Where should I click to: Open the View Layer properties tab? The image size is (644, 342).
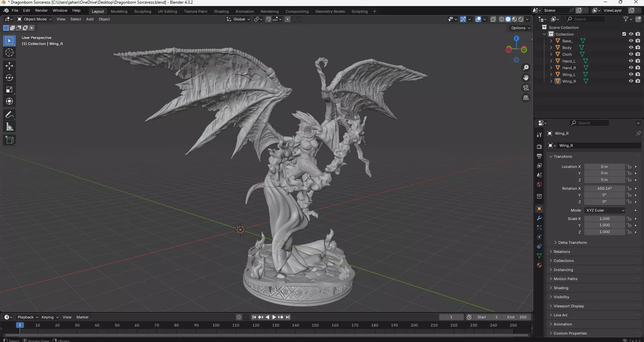(539, 166)
